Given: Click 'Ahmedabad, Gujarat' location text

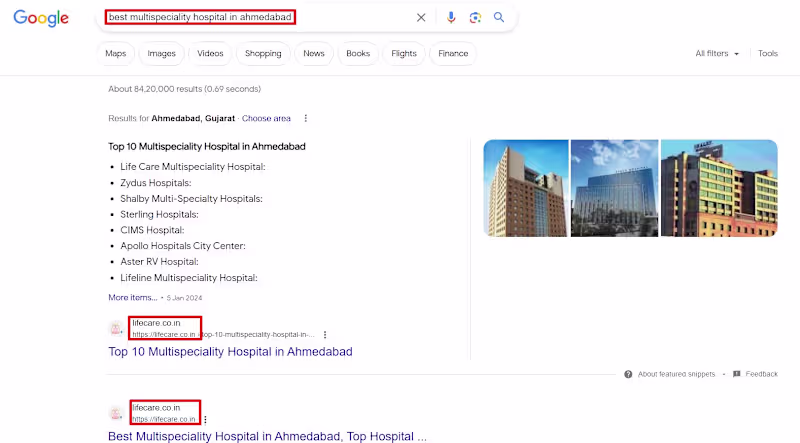Looking at the screenshot, I should (x=193, y=118).
